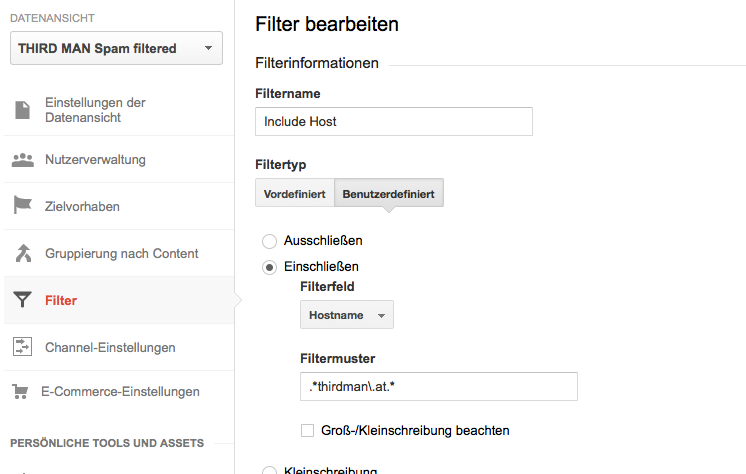This screenshot has width=746, height=474.
Task: Click the users icon for Nutzerverwaltung
Action: point(22,160)
